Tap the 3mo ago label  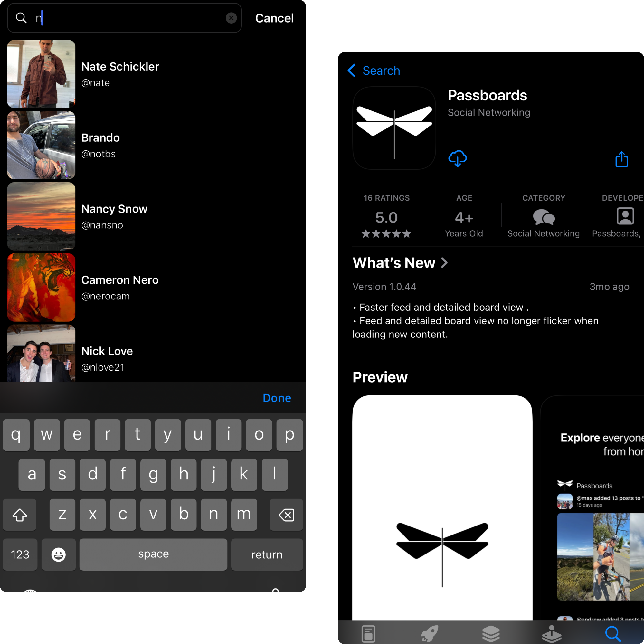pyautogui.click(x=609, y=287)
